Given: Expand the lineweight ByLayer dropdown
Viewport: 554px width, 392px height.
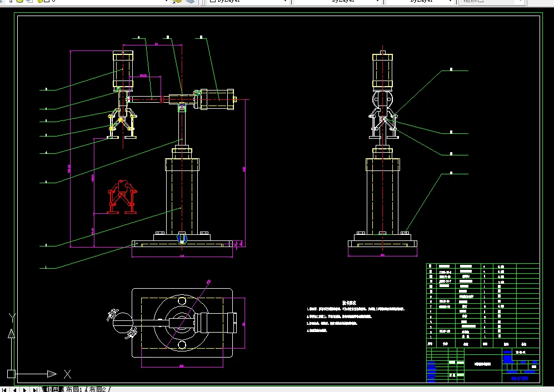Looking at the screenshot, I should pyautogui.click(x=450, y=2).
